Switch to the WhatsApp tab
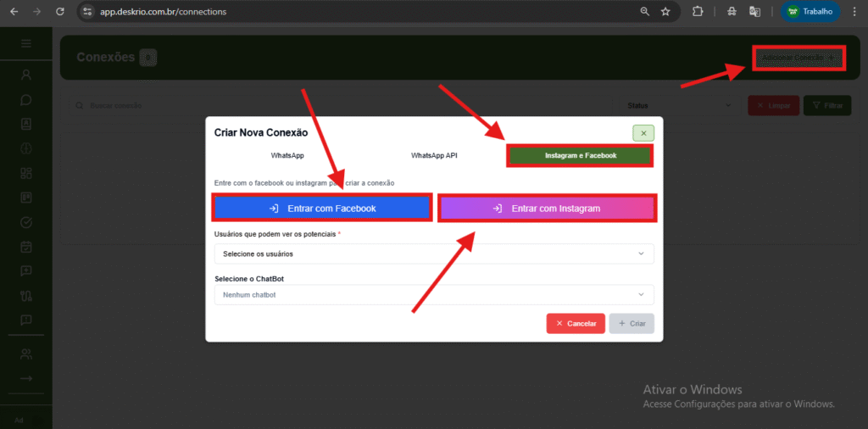868x429 pixels. click(x=287, y=156)
